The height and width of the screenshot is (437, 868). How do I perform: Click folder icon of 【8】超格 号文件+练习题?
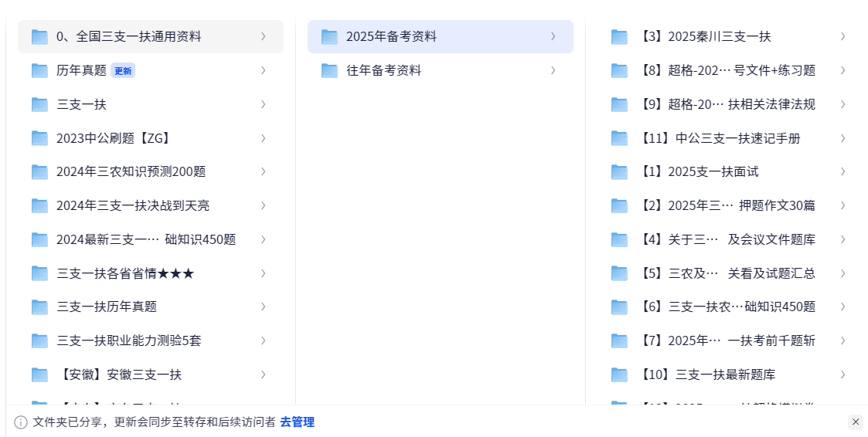[x=619, y=70]
